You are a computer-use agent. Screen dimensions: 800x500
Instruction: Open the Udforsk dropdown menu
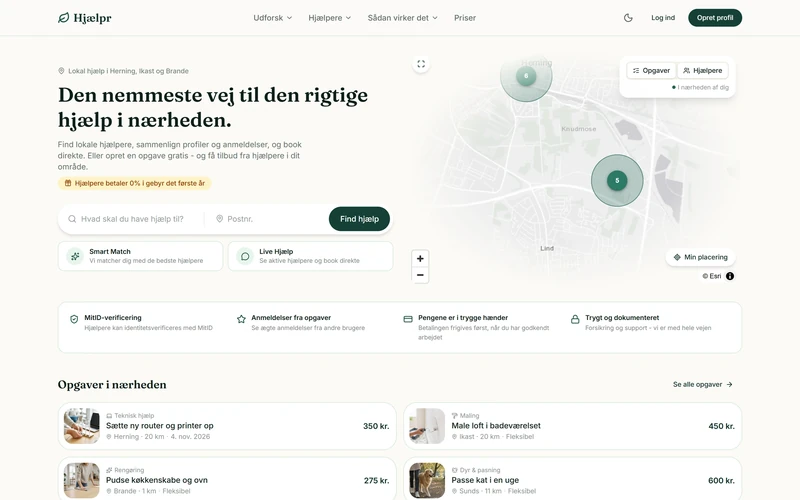272,18
